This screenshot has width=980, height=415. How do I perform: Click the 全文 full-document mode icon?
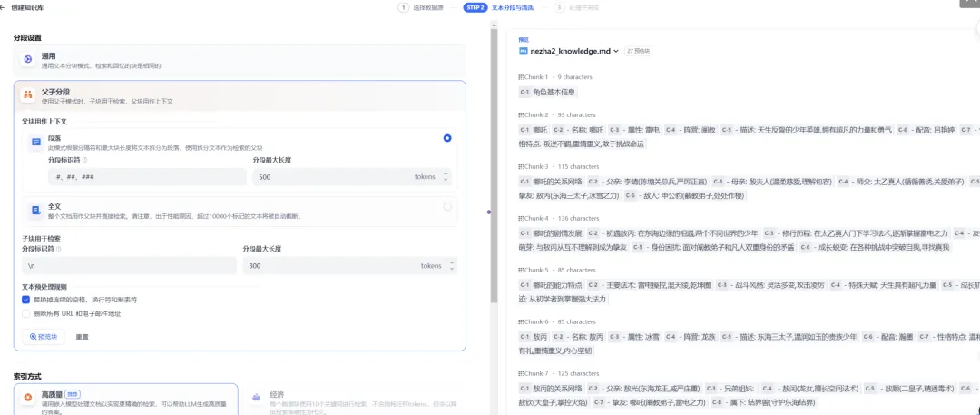[x=36, y=211]
